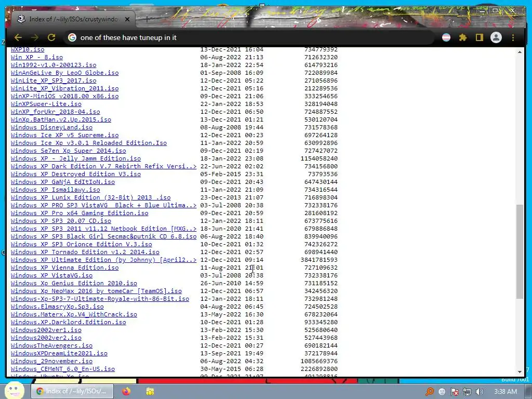532x399 pixels.
Task: Open Windows XP Lunix Edition 2013 link
Action: tap(90, 198)
